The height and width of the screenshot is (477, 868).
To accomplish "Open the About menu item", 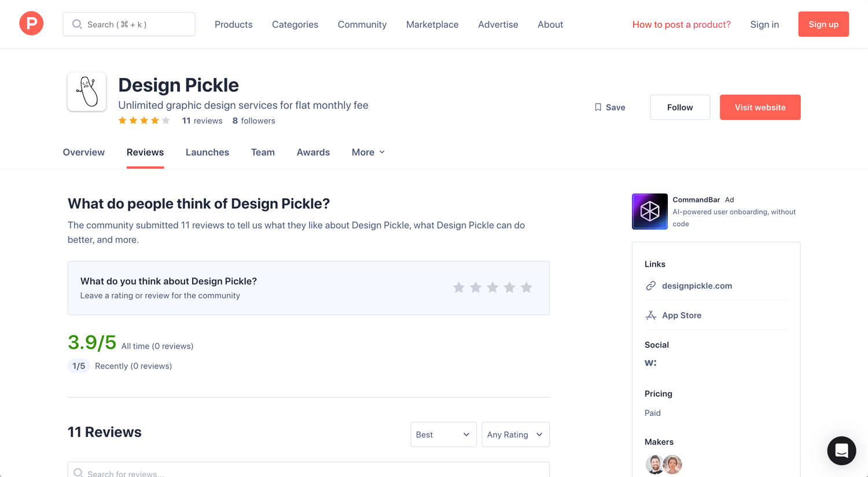I will tap(550, 24).
